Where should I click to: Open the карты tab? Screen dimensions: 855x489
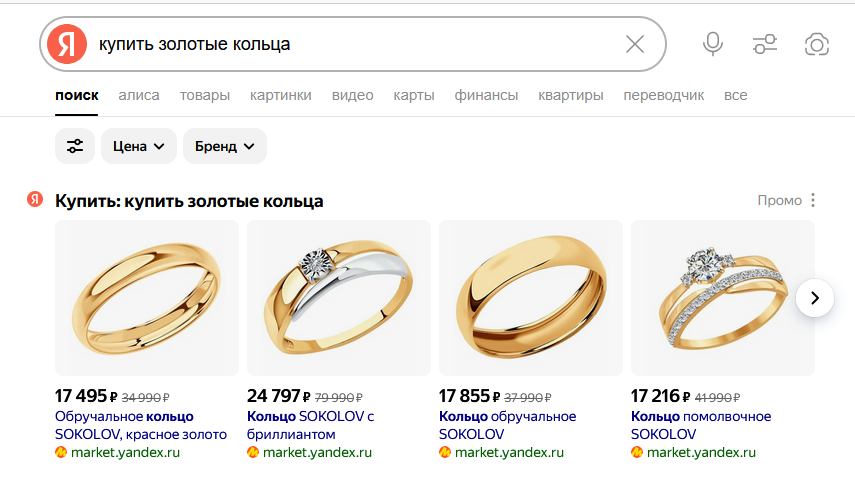413,95
